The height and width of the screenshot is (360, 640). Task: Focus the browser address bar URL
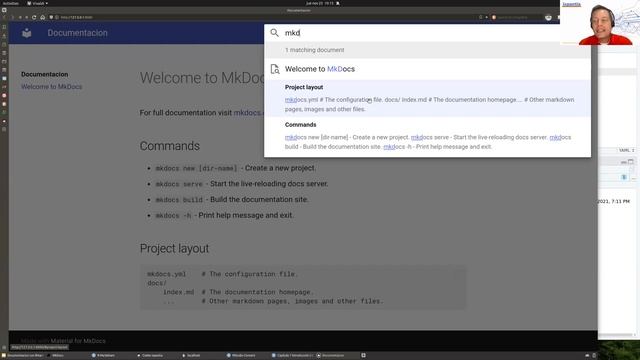[x=77, y=18]
